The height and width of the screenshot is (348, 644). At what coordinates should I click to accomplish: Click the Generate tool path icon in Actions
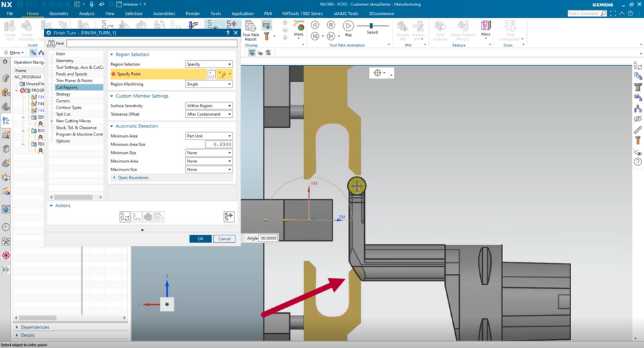pyautogui.click(x=125, y=217)
